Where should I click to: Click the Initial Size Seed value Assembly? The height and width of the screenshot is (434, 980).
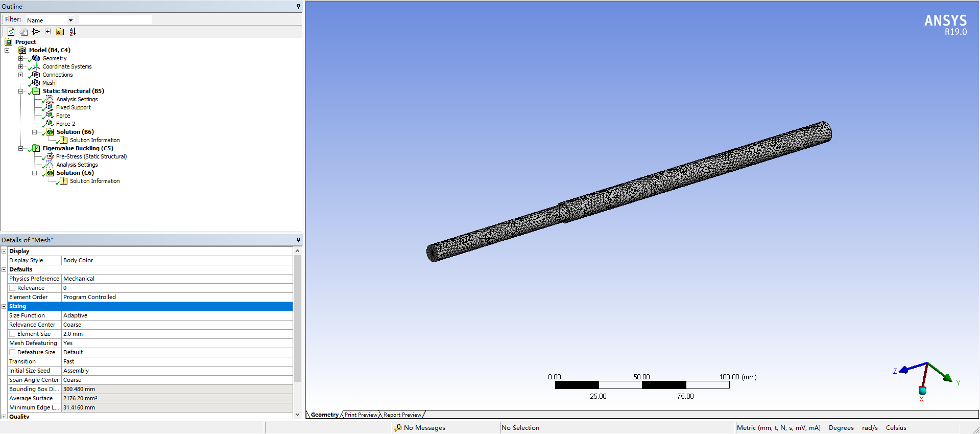click(177, 371)
